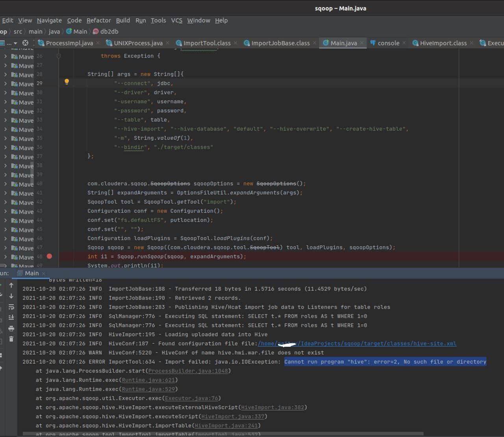Open the ProcessBuilder.java:1048 stack trace link
This screenshot has width=504, height=437.
pos(188,371)
